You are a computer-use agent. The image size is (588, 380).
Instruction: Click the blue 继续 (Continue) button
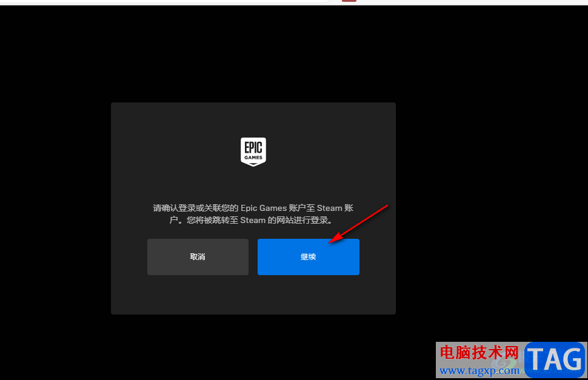click(309, 257)
